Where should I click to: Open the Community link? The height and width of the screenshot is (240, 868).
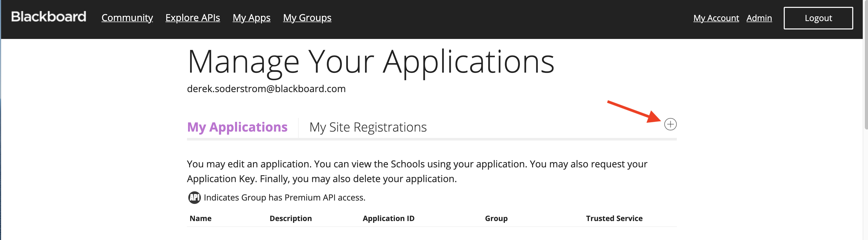(127, 18)
